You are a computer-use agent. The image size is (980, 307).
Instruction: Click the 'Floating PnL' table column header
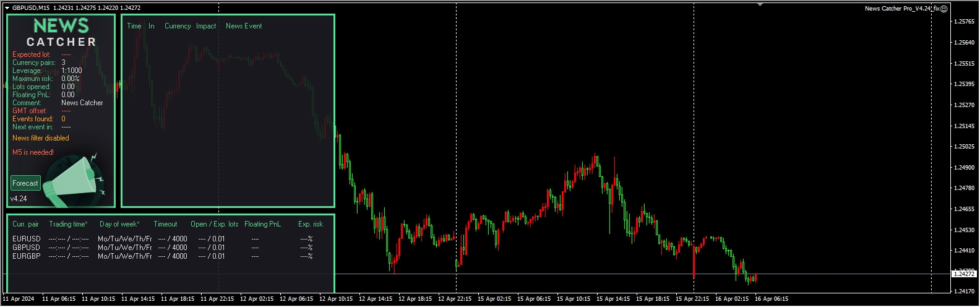click(x=262, y=224)
